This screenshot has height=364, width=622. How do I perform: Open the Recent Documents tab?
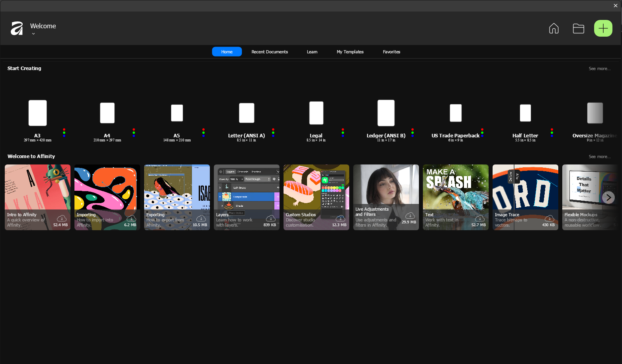coord(270,52)
